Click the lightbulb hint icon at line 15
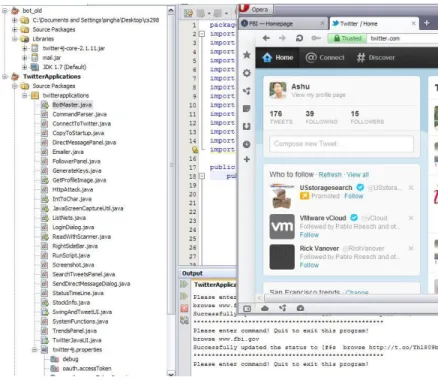438x380 pixels. pyautogui.click(x=195, y=150)
